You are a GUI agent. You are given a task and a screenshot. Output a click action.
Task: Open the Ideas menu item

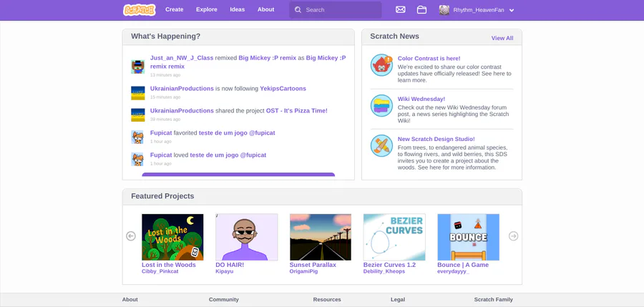coord(238,9)
